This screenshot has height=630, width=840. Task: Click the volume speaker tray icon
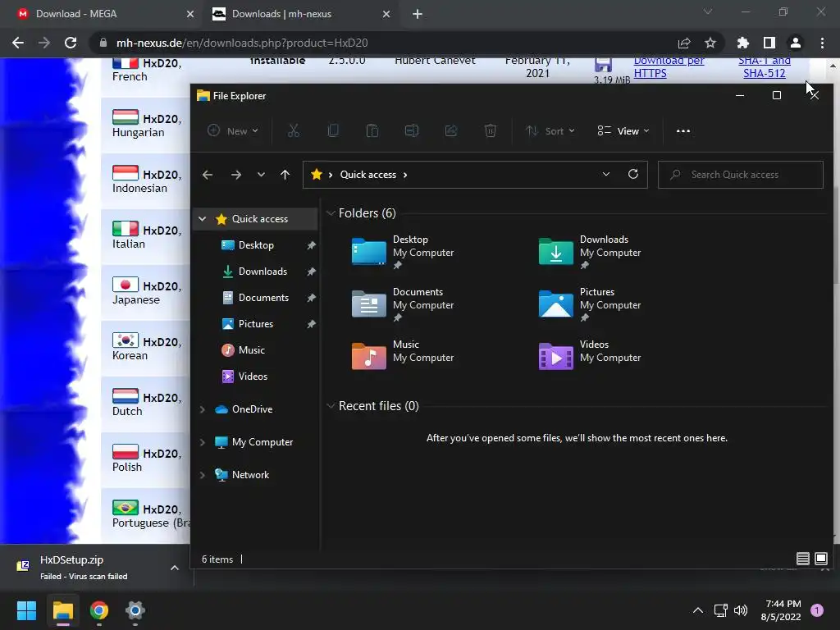(x=741, y=610)
